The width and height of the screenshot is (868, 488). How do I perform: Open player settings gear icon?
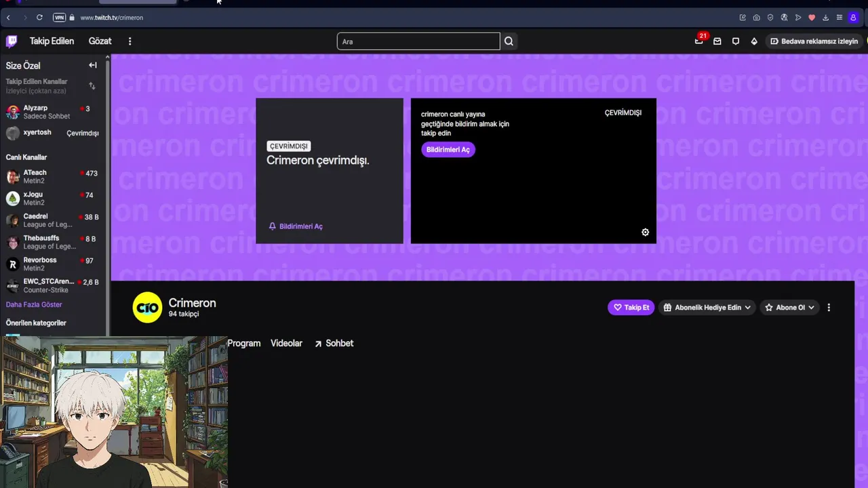[x=646, y=232]
